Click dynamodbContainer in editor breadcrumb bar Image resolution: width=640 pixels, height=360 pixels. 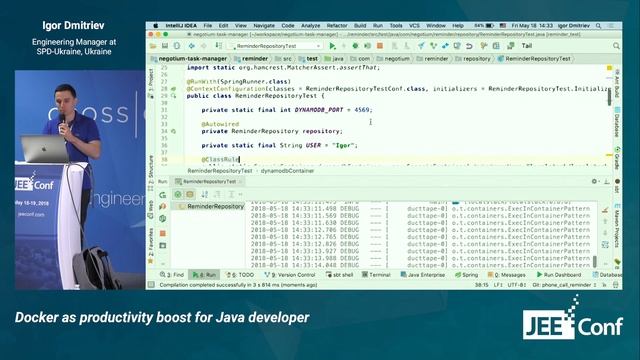(x=287, y=171)
